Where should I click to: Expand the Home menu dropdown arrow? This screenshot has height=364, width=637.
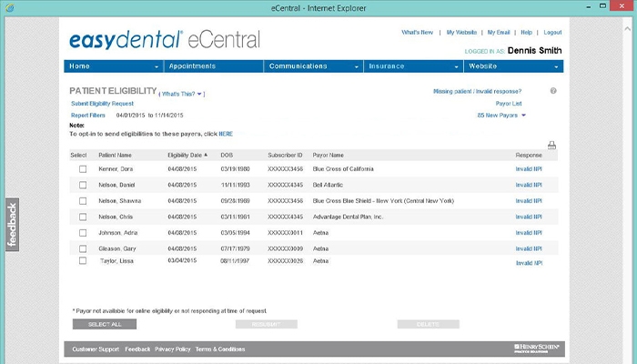point(156,66)
